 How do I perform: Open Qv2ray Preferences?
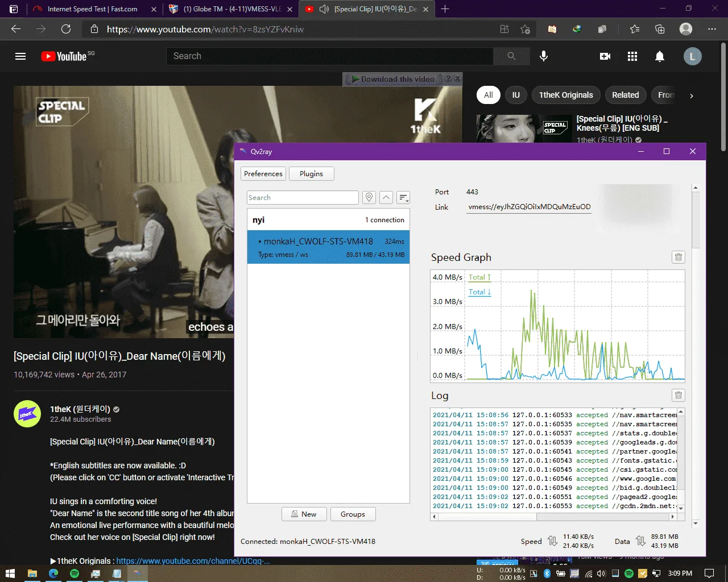[x=263, y=173]
